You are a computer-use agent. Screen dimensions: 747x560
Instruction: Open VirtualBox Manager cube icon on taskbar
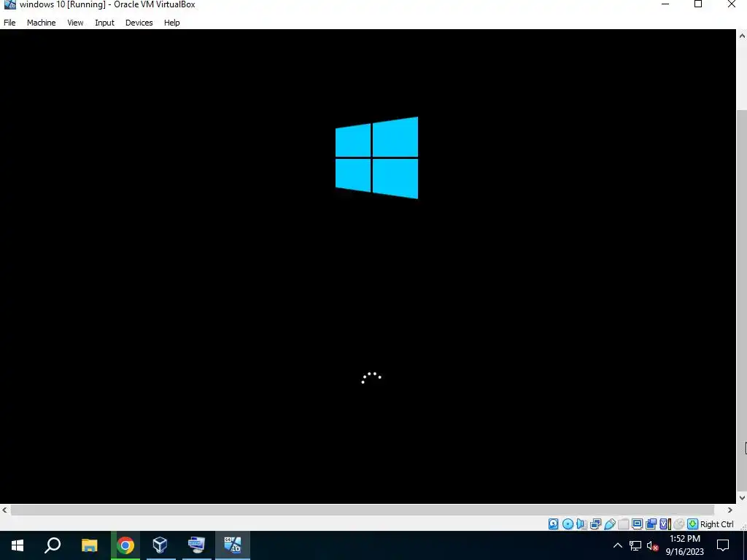point(160,545)
